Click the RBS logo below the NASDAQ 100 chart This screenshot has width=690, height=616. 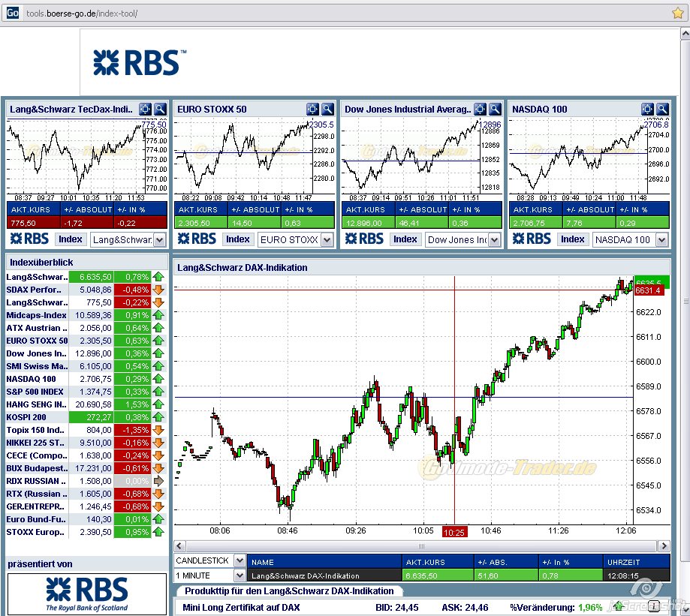(532, 239)
